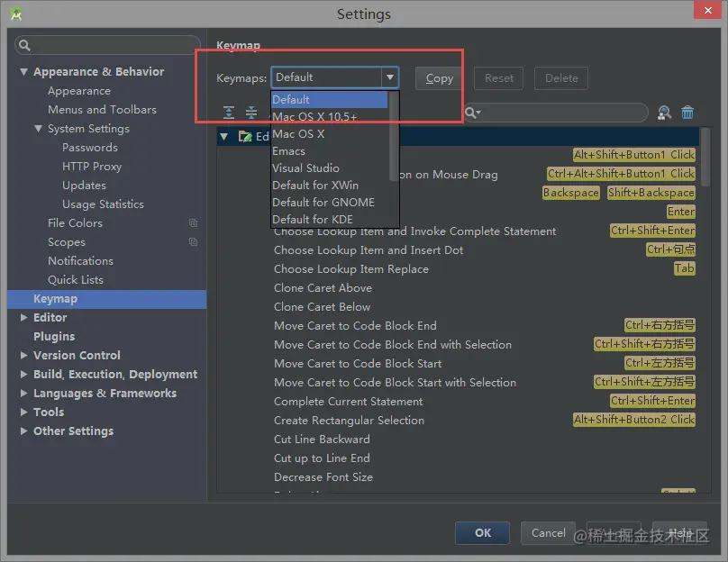Select Move Caret to Code Block Start
728x562 pixels.
[x=358, y=364]
